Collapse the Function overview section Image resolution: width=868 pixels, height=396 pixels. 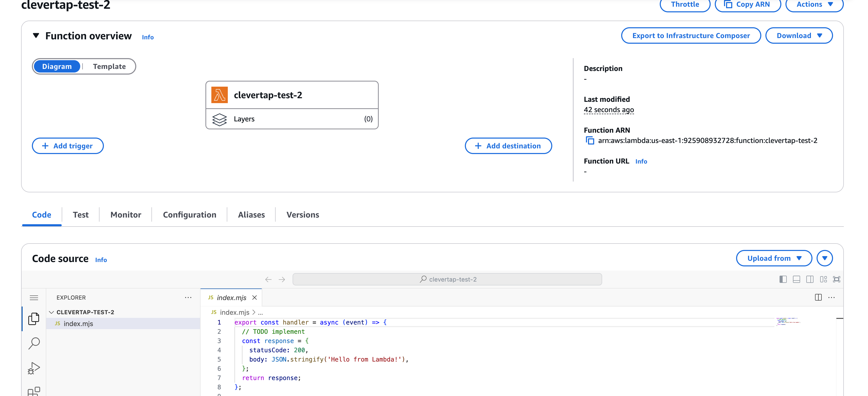tap(36, 36)
